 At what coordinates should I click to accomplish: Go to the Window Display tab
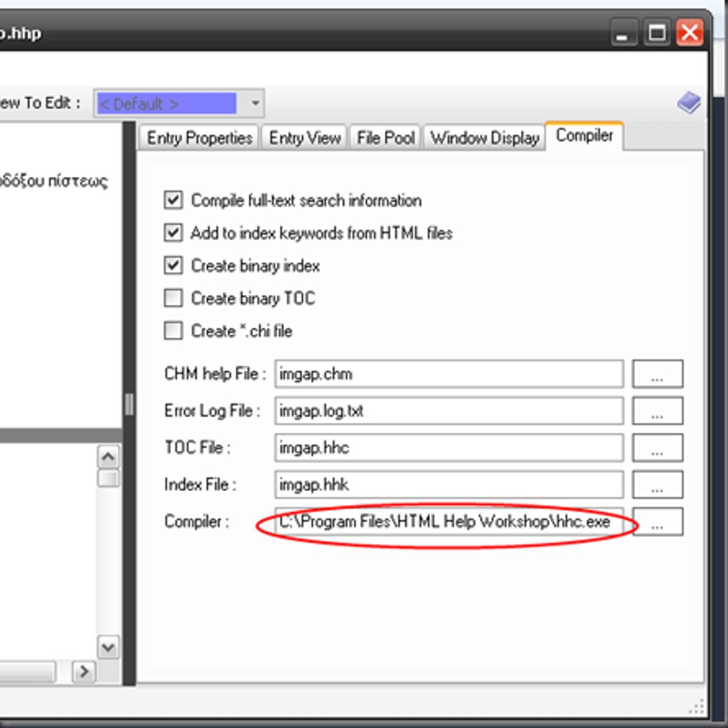(x=484, y=138)
